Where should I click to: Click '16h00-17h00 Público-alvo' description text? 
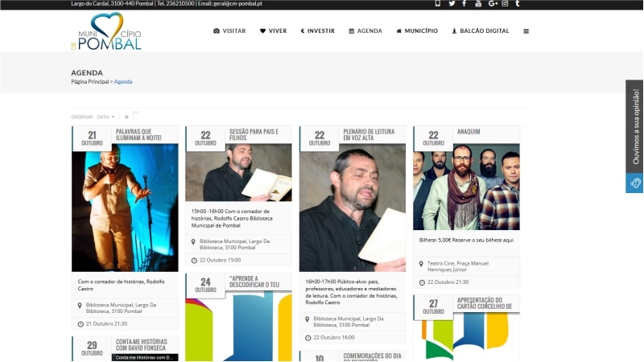[351, 292]
